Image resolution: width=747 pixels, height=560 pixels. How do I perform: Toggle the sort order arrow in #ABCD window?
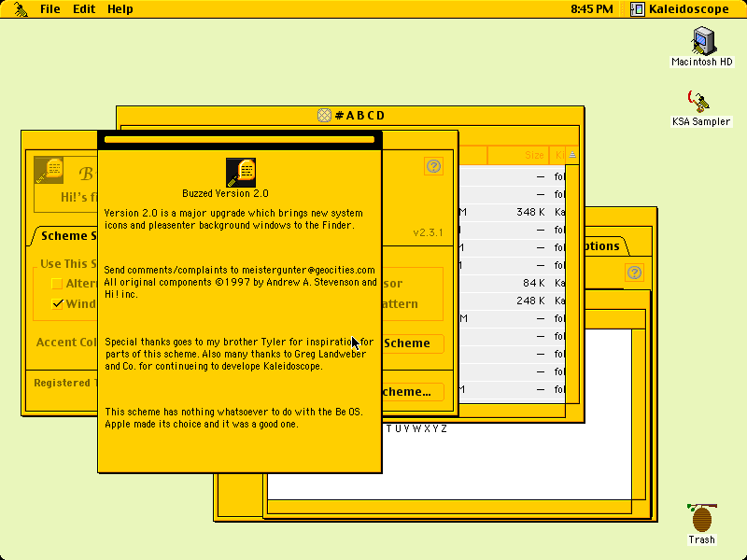coord(572,155)
